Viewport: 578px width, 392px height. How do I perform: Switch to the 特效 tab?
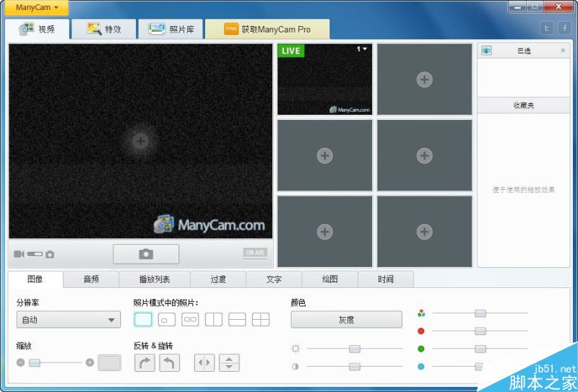pos(104,29)
